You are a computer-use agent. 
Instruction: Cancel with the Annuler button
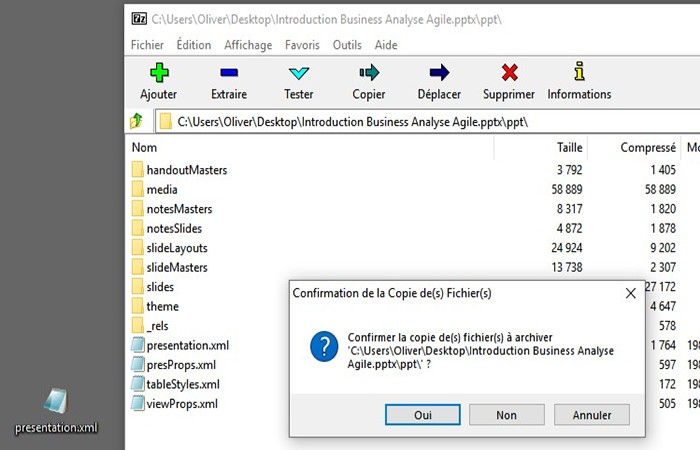point(592,415)
